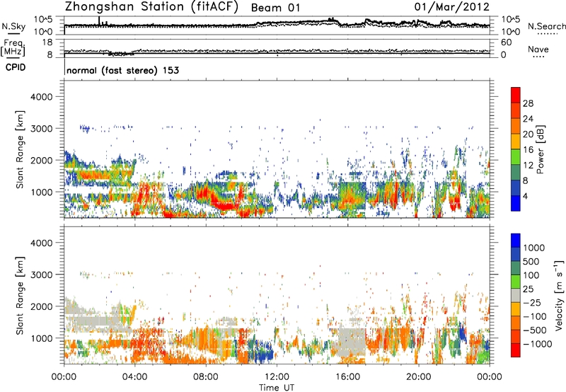Screen dimensions: 566x392
Task: Pick the blue bottom of power colorbar
Action: tap(516, 203)
